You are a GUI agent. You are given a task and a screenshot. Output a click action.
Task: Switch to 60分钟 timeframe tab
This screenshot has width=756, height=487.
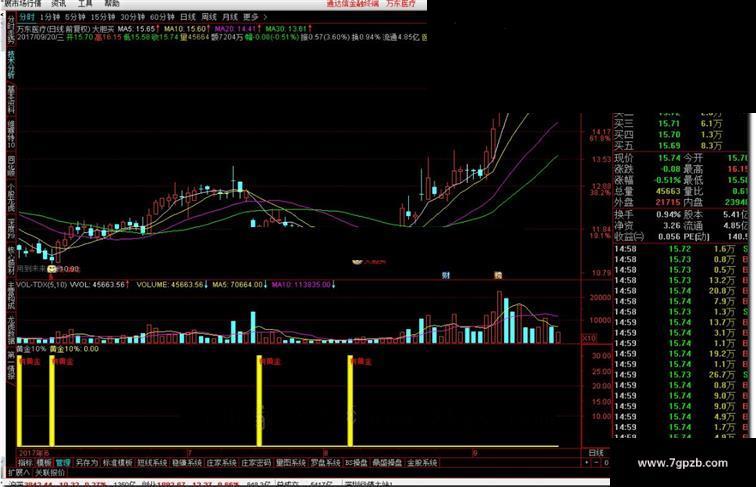(162, 17)
